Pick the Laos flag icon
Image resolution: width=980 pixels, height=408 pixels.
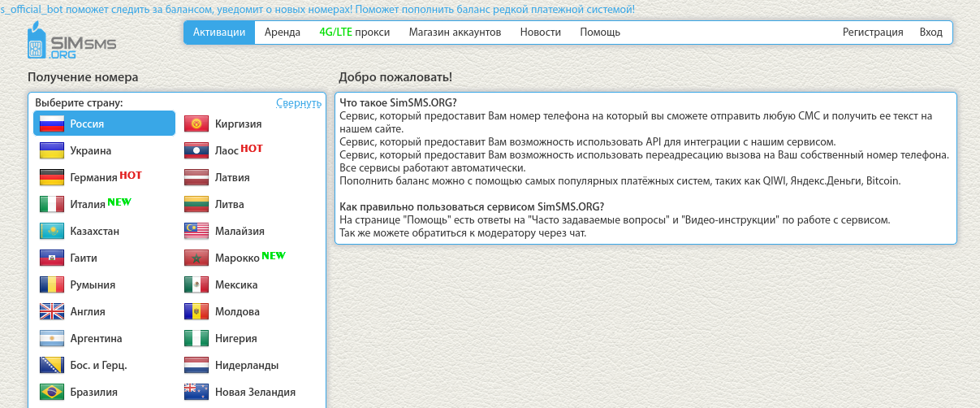click(x=197, y=150)
